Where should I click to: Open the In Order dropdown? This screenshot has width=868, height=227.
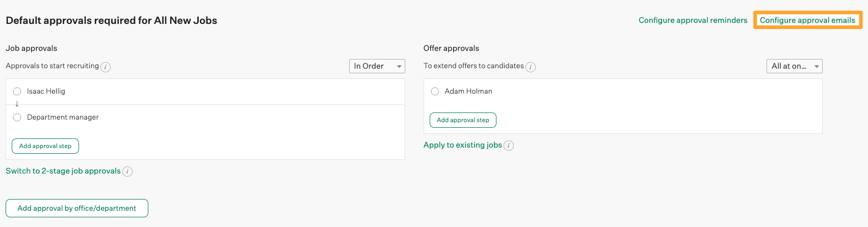pyautogui.click(x=377, y=66)
